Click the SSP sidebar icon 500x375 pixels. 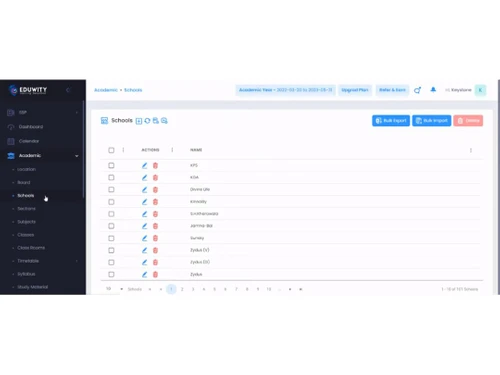(x=11, y=112)
